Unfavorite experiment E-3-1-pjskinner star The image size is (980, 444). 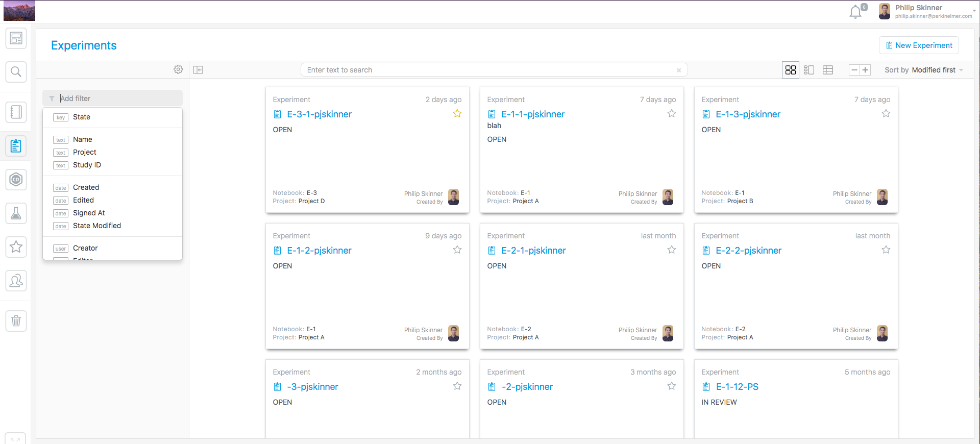tap(457, 114)
